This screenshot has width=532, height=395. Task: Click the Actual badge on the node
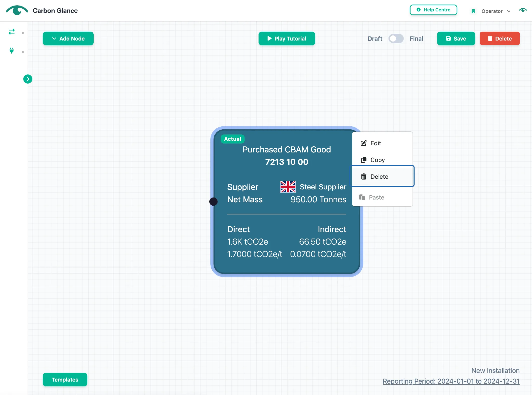point(232,139)
